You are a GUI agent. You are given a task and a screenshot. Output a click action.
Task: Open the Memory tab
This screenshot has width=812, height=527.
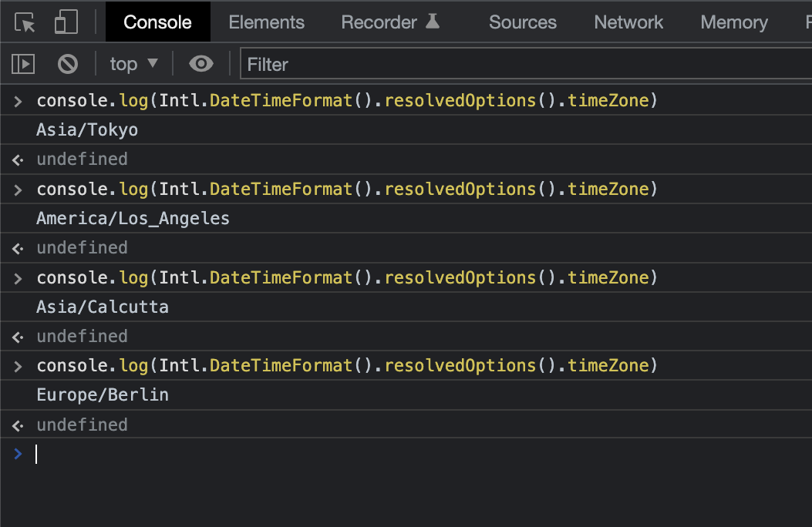tap(733, 22)
